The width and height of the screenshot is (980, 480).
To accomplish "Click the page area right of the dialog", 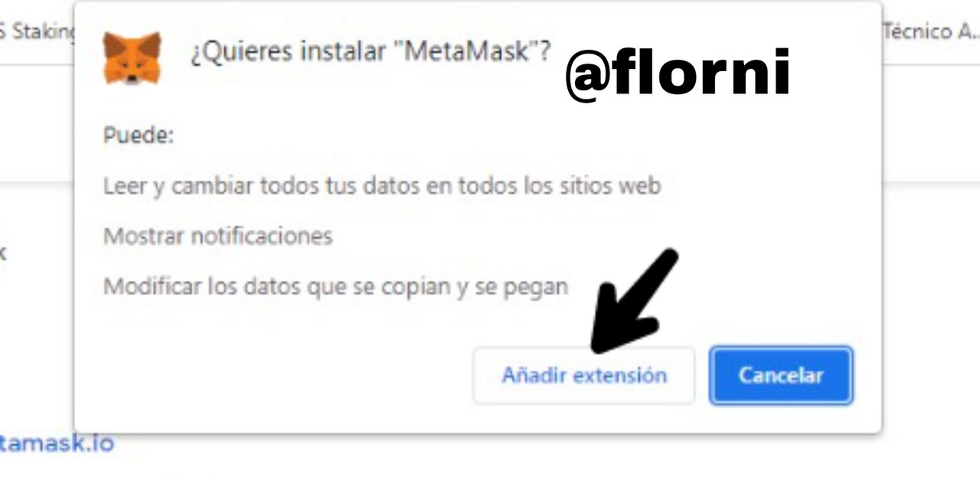I will click(x=931, y=306).
